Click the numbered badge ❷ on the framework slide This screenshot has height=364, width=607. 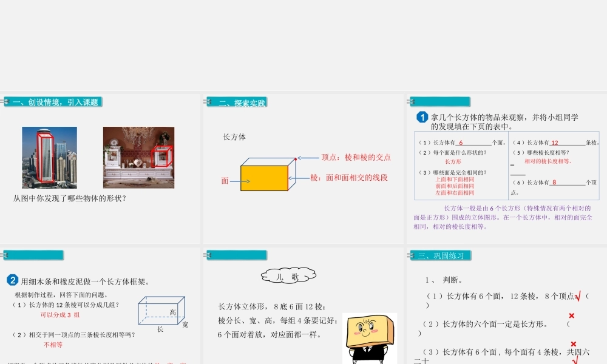[x=14, y=279]
